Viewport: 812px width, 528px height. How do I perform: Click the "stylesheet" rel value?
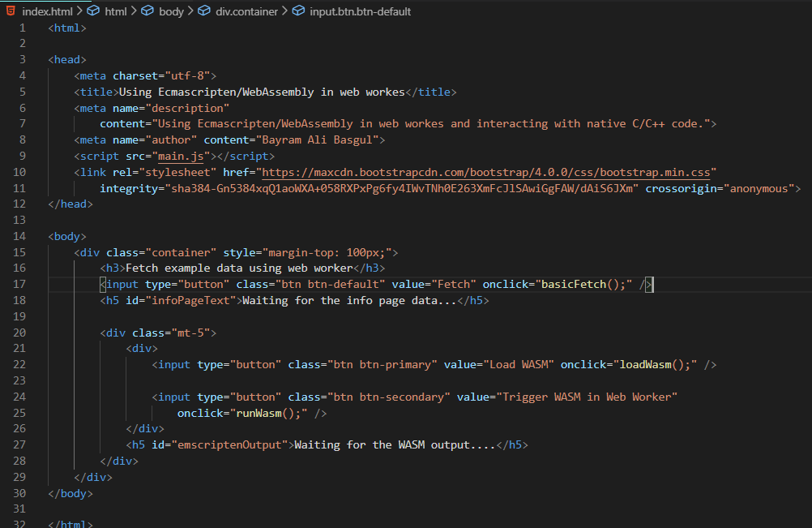tap(177, 172)
